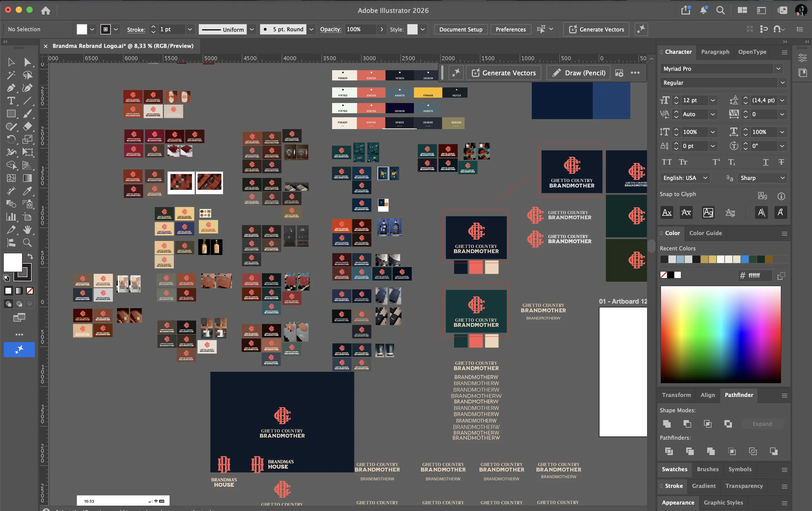Click the Share document icon
Screen dimensions: 812x511
pyautogui.click(x=685, y=10)
